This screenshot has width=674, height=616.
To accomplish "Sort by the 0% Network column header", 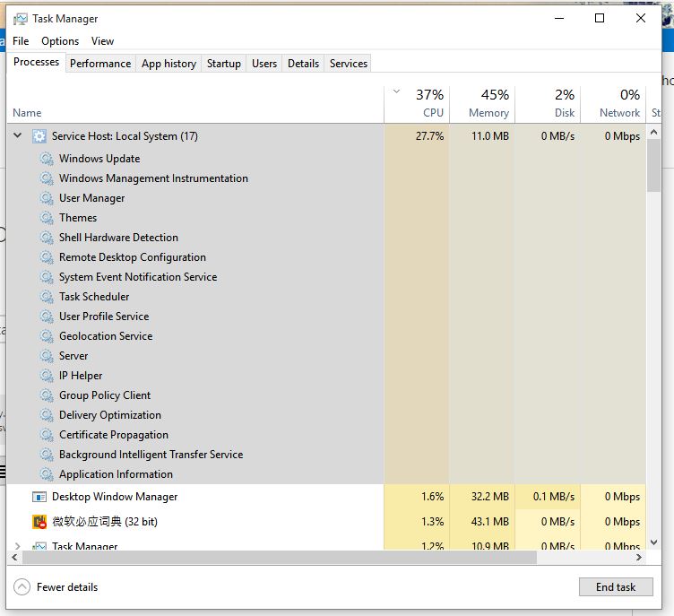I will pyautogui.click(x=613, y=105).
